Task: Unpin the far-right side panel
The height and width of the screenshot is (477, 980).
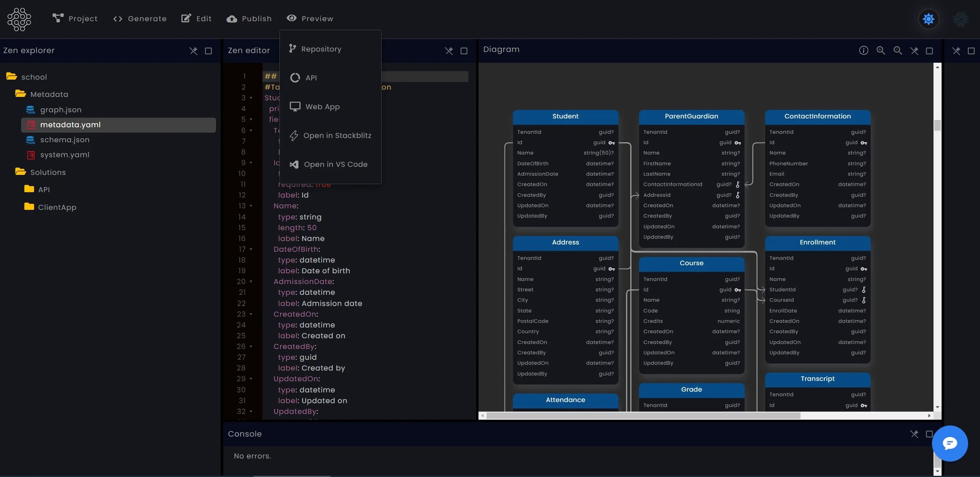Action: click(956, 51)
